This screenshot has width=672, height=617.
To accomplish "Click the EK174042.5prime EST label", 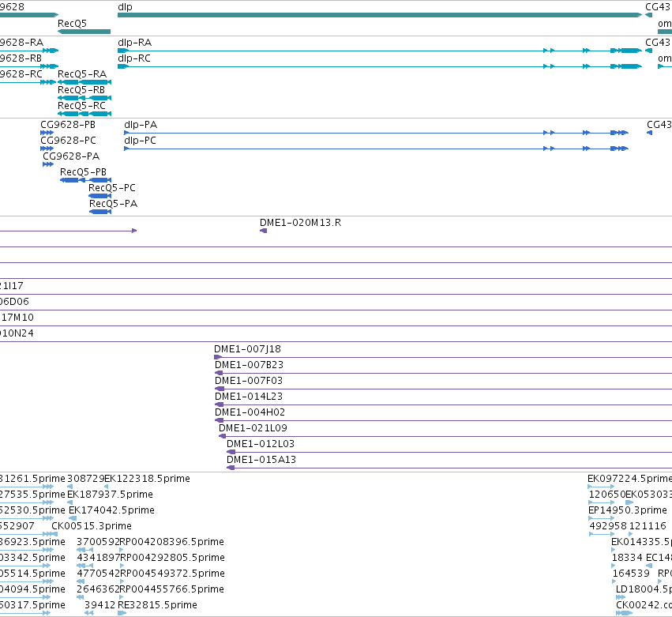I will coord(111,510).
